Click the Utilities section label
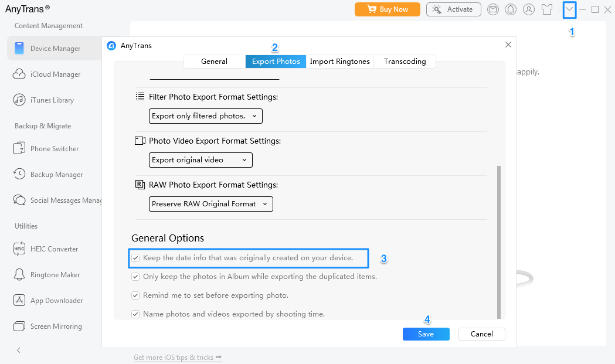 tap(26, 226)
